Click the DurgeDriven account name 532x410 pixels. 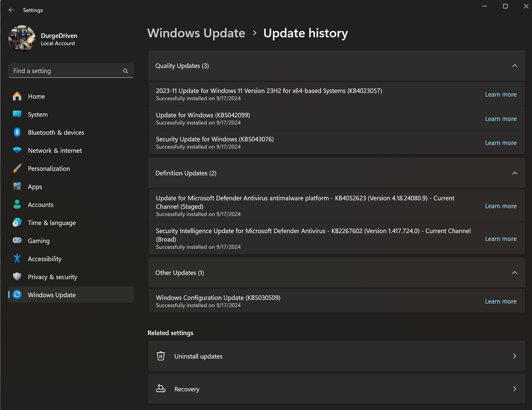[x=59, y=35]
